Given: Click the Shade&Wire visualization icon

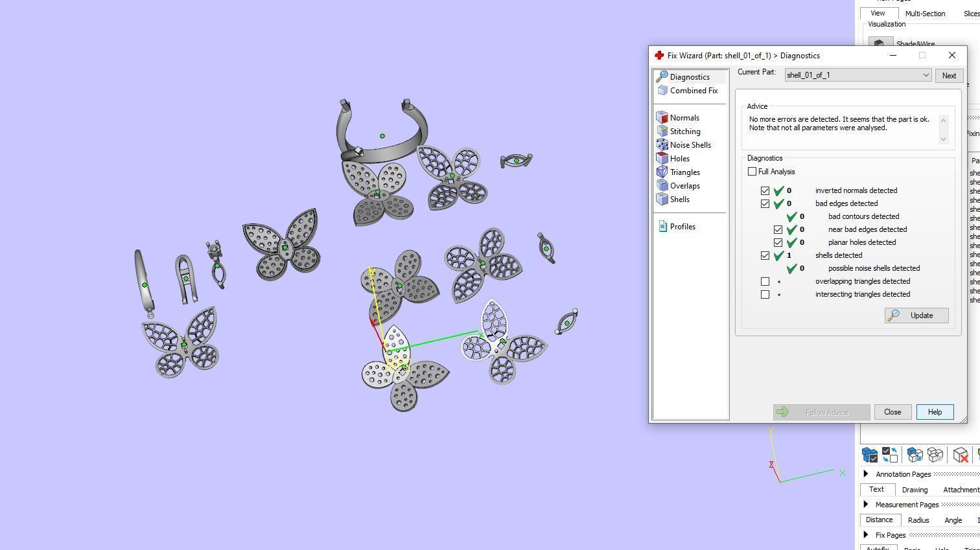Looking at the screenshot, I should [x=880, y=43].
